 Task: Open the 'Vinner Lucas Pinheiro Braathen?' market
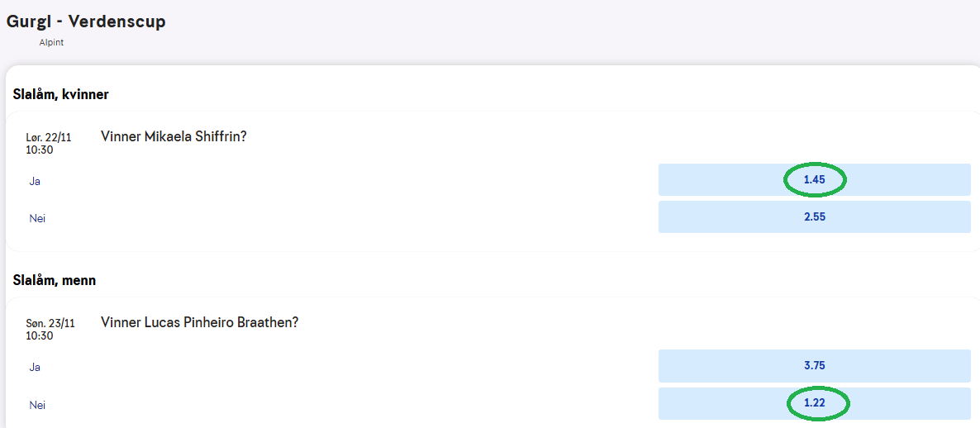click(199, 322)
